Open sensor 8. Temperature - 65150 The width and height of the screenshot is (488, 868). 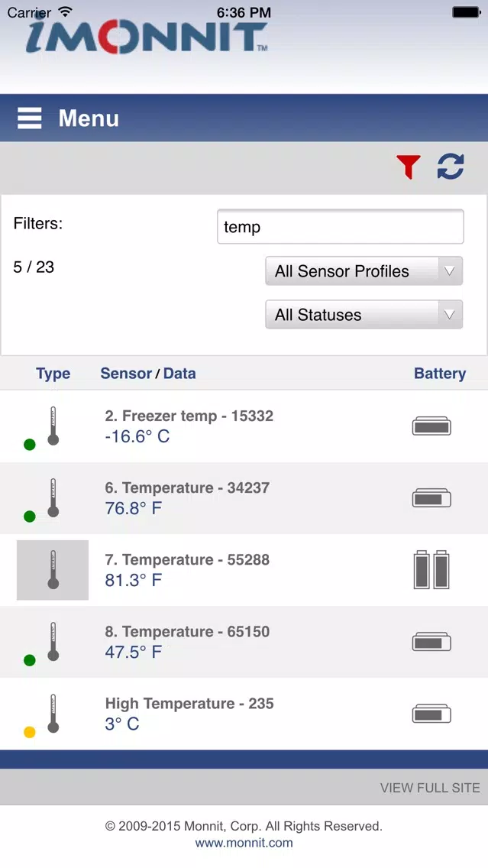pyautogui.click(x=187, y=632)
